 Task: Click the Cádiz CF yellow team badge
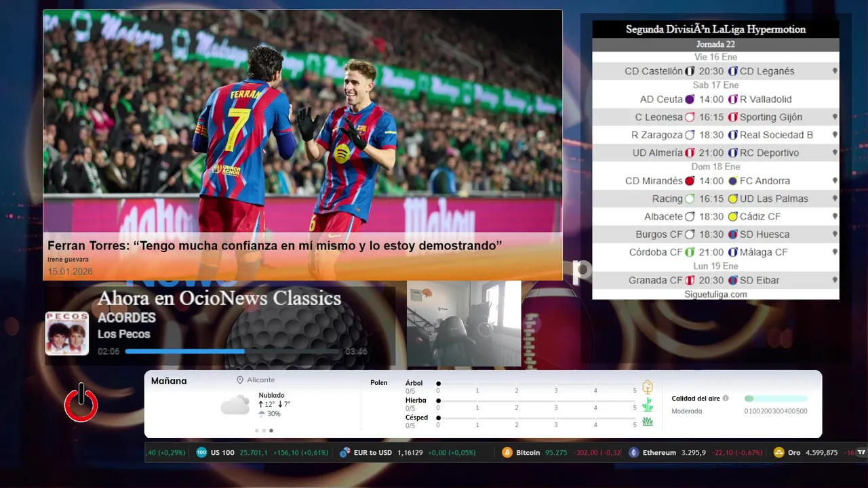click(732, 217)
